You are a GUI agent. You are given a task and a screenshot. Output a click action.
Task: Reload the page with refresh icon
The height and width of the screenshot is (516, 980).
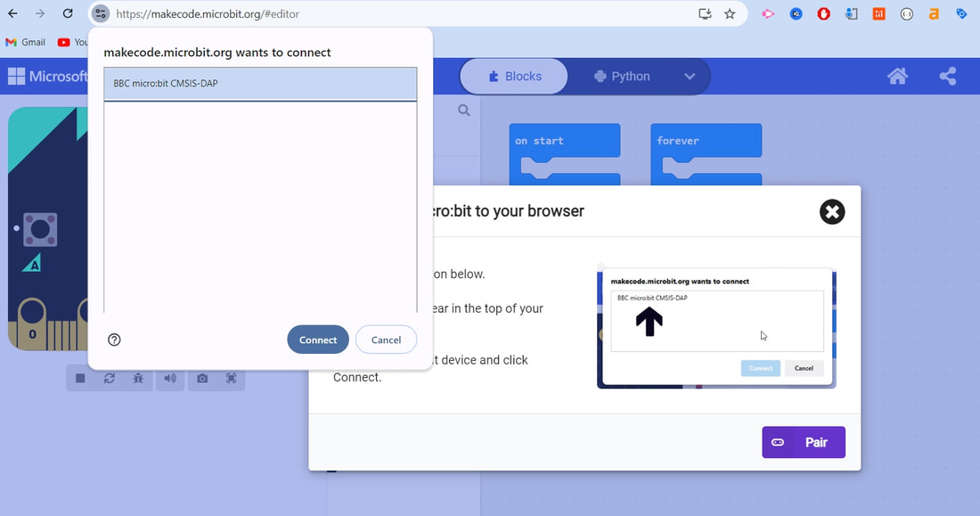click(x=68, y=13)
